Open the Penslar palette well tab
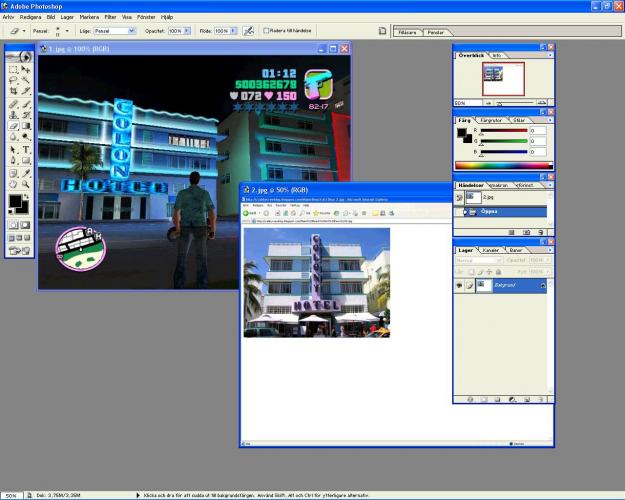 click(435, 32)
